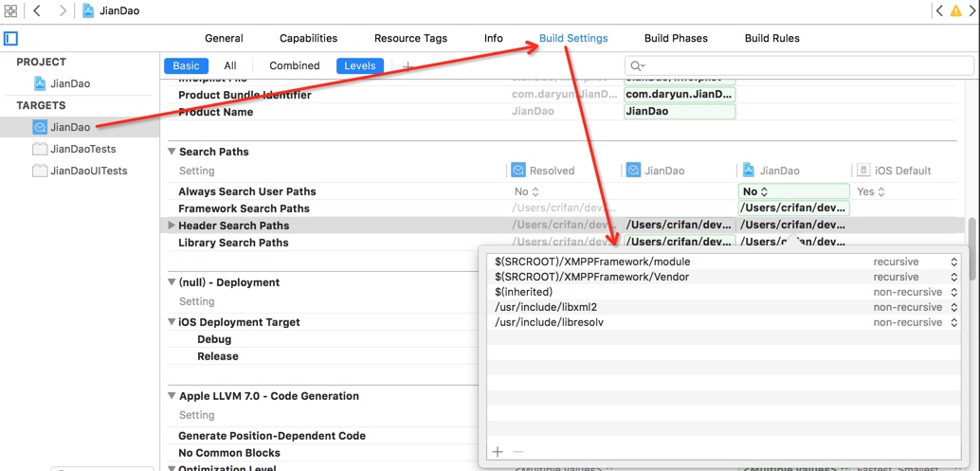The image size is (980, 471).
Task: Select JianDaoTests target
Action: (x=82, y=149)
